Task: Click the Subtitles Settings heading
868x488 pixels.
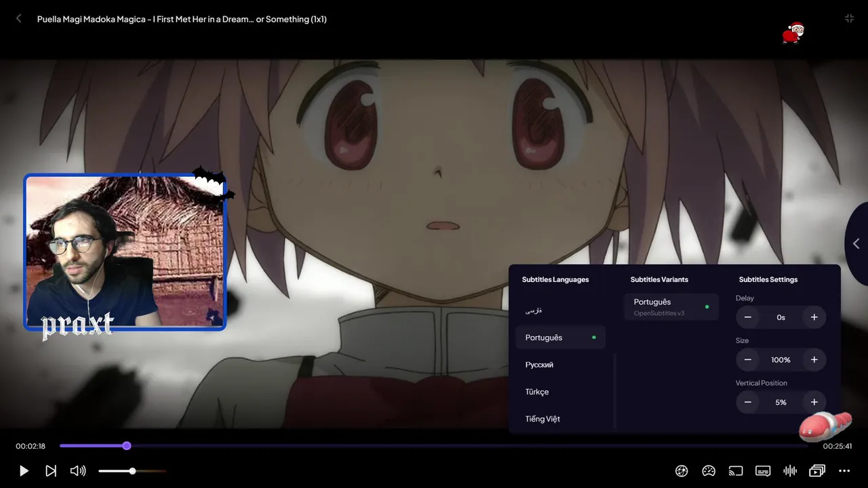Action: click(x=768, y=279)
